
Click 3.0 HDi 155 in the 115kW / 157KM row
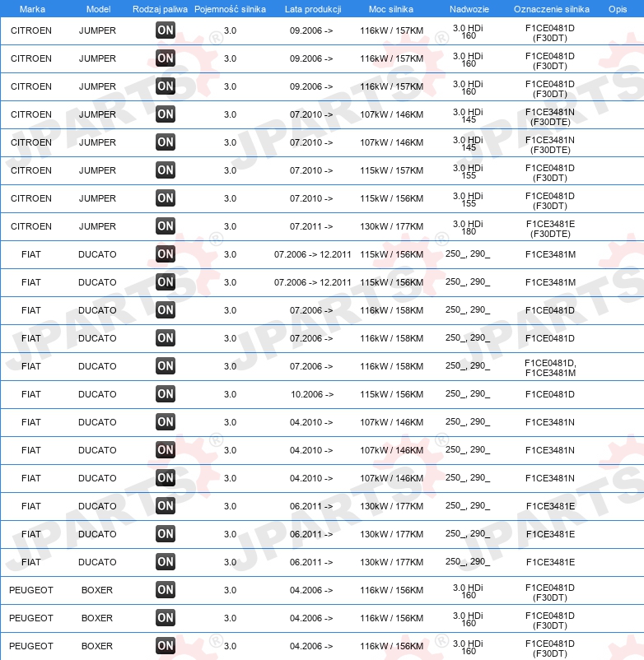[468, 172]
